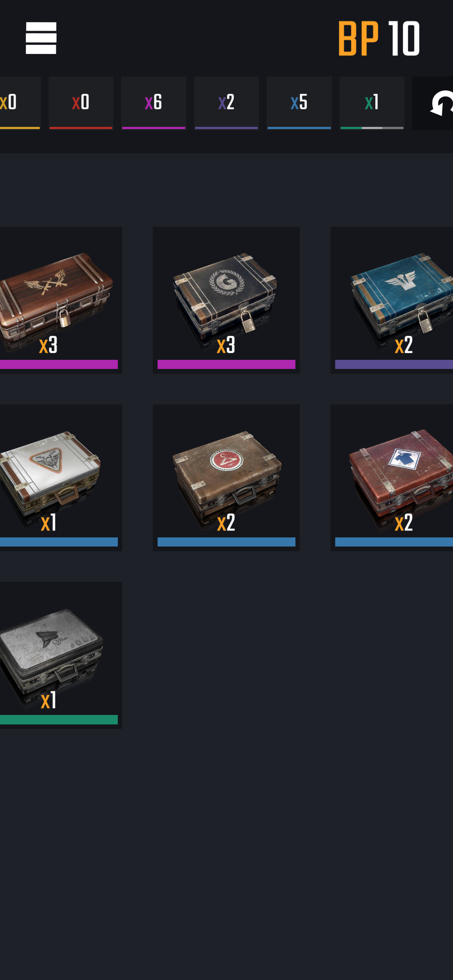
Task: Tap the BP 10 balance display
Action: pyautogui.click(x=379, y=38)
